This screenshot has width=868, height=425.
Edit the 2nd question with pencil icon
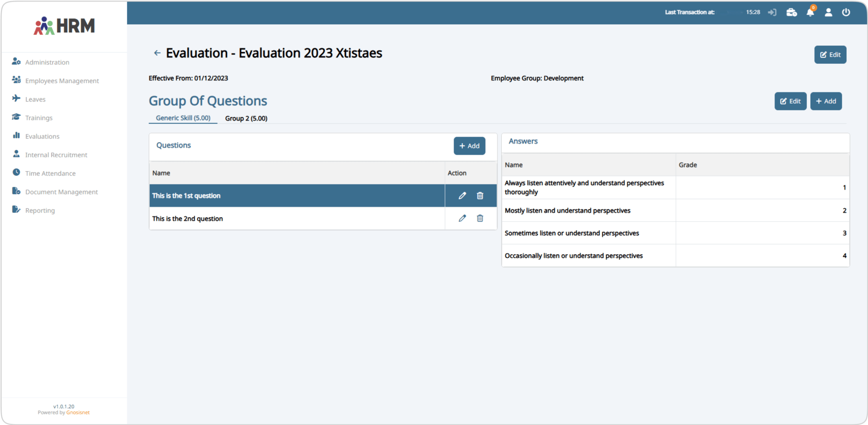pos(462,218)
